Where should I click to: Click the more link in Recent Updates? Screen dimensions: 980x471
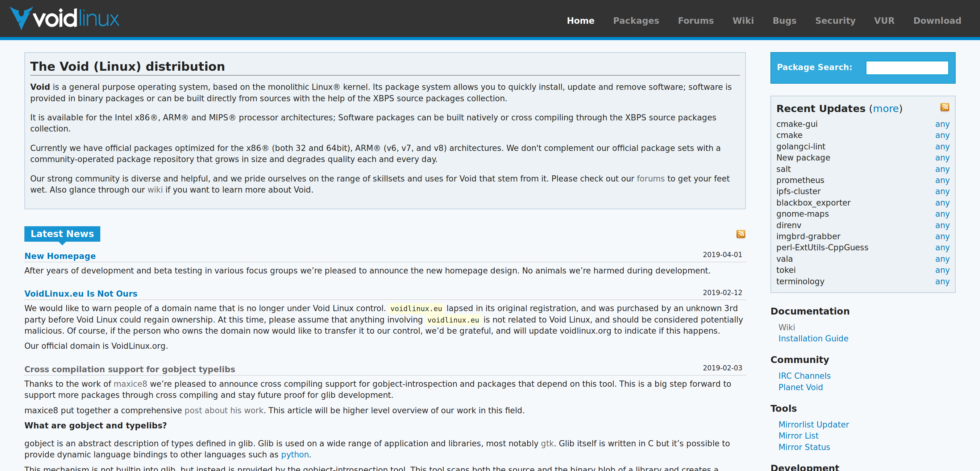click(885, 109)
